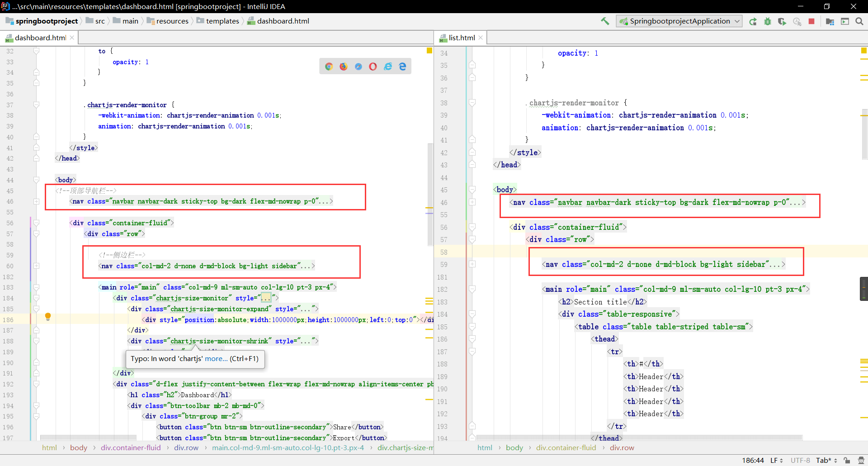Switch to the dashboard.html editor tab
Viewport: 868px width, 466px height.
coord(40,38)
